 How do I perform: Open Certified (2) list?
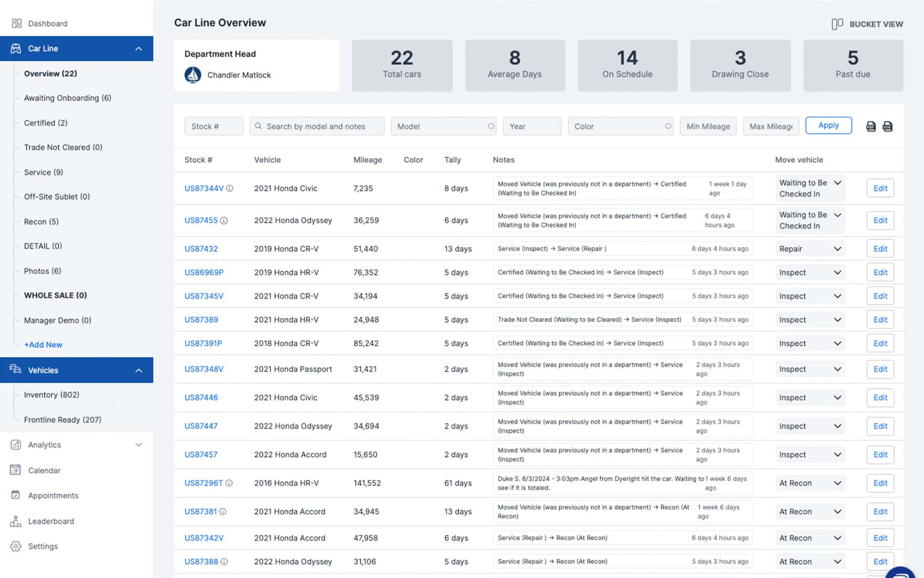tap(46, 123)
